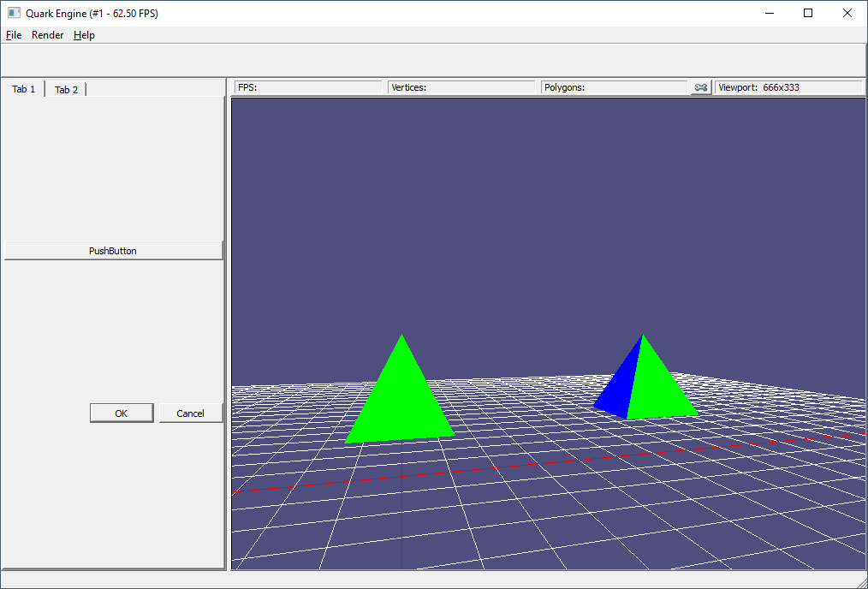Image resolution: width=868 pixels, height=589 pixels.
Task: Maximize the Quark Engine window
Action: pyautogui.click(x=808, y=13)
